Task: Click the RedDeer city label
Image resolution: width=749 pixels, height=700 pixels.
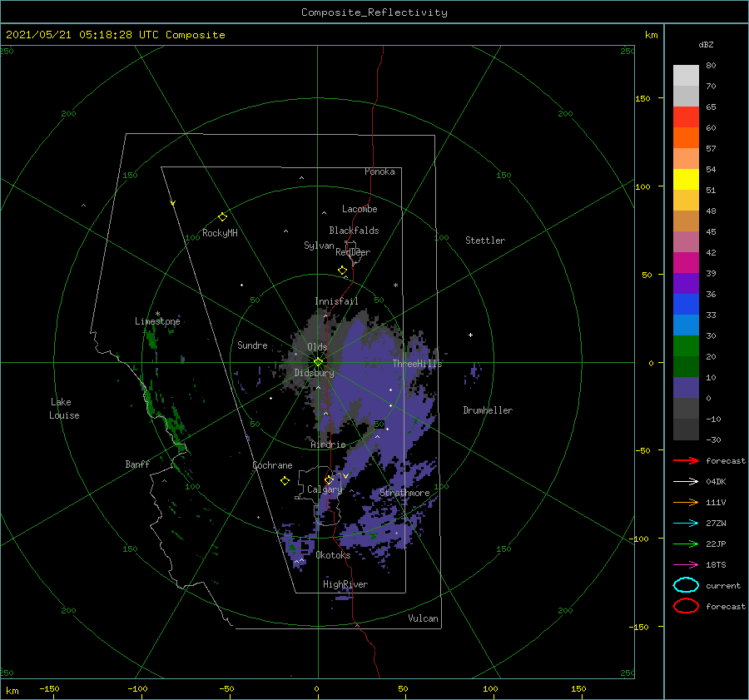Action: (x=353, y=252)
